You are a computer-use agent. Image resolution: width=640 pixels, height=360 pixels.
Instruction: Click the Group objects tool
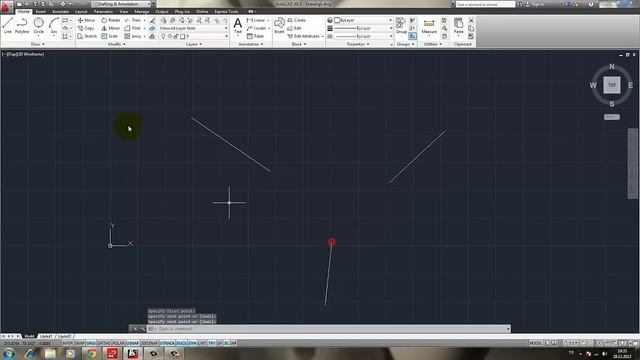coord(401,25)
